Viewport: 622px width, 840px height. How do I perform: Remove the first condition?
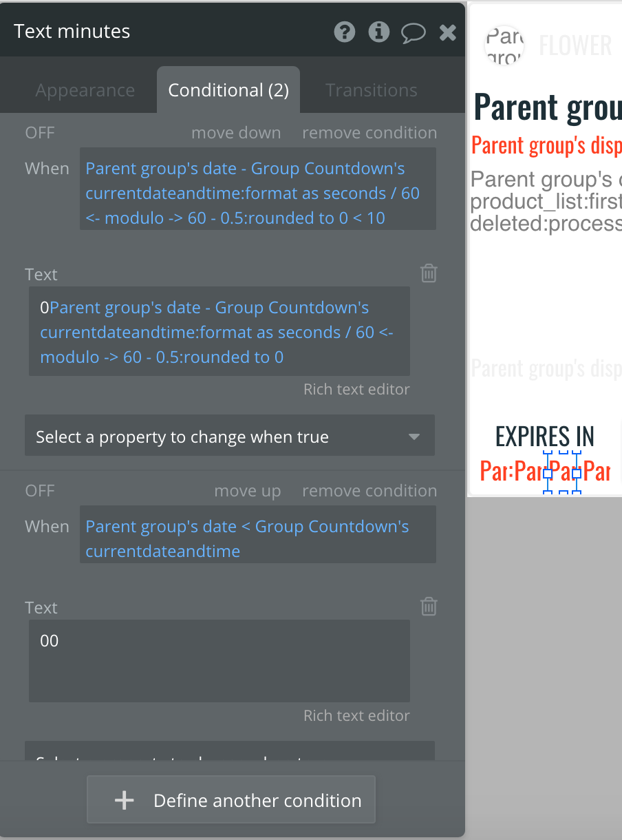click(x=369, y=133)
